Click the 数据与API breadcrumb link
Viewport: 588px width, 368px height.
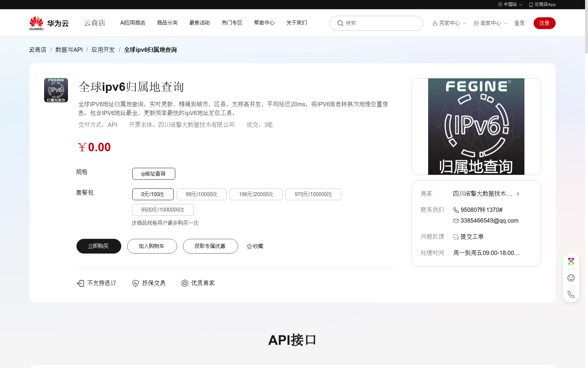[x=69, y=50]
